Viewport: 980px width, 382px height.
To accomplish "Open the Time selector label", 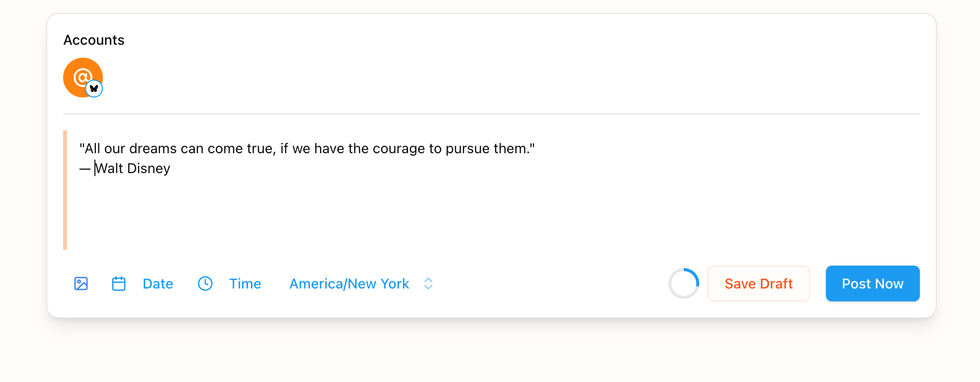I will pos(245,284).
